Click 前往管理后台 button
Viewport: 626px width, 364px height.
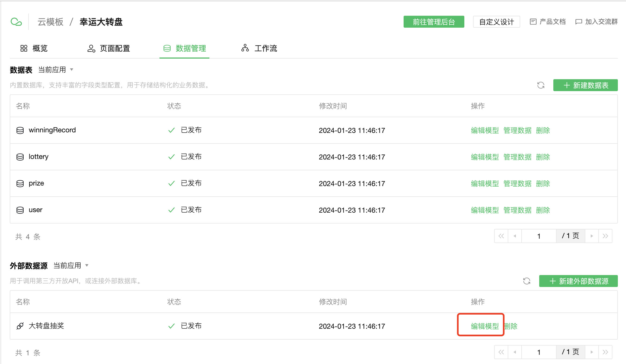click(x=434, y=22)
